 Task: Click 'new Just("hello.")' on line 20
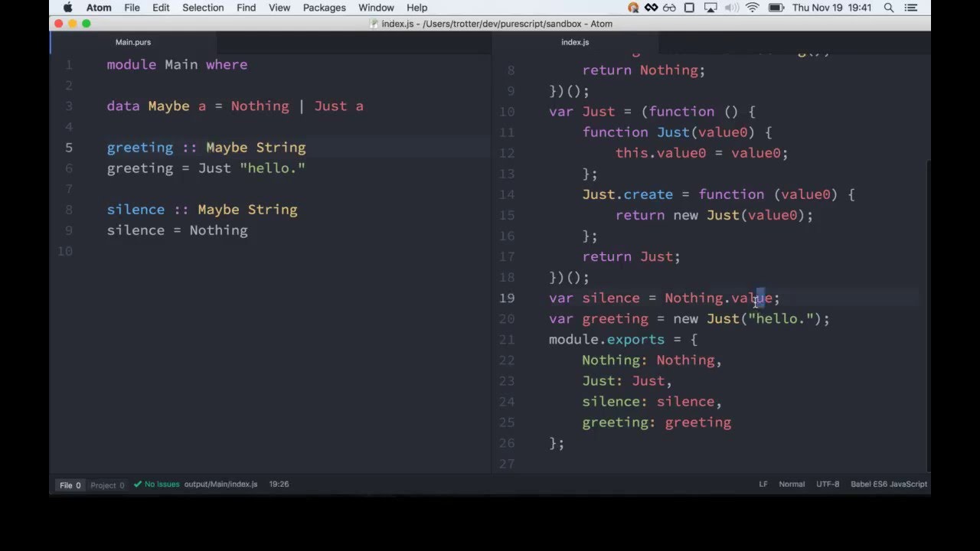point(746,318)
